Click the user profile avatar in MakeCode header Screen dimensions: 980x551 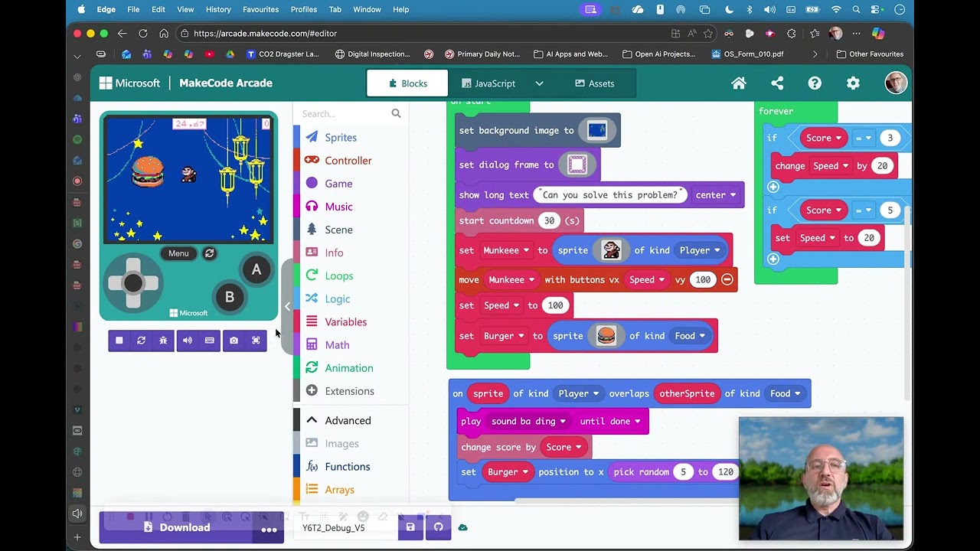[x=896, y=83]
